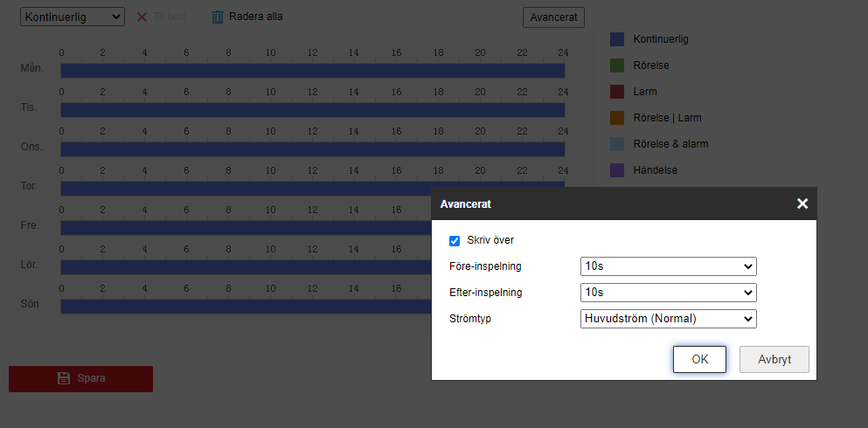The height and width of the screenshot is (428, 868).
Task: Select the gray Rörelse & alarm swatch
Action: [616, 144]
